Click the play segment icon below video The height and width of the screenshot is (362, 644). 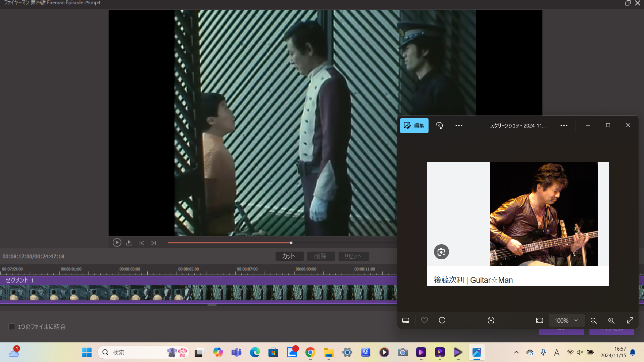point(129,243)
